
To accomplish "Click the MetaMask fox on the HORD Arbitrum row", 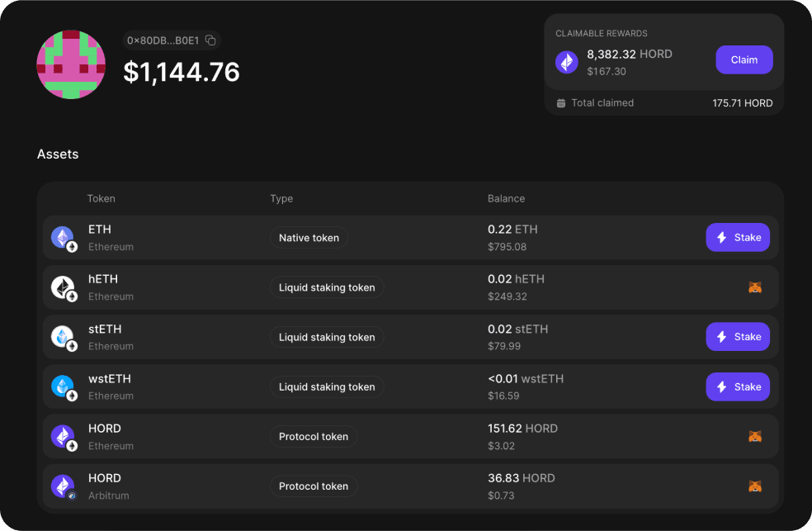I will (754, 486).
